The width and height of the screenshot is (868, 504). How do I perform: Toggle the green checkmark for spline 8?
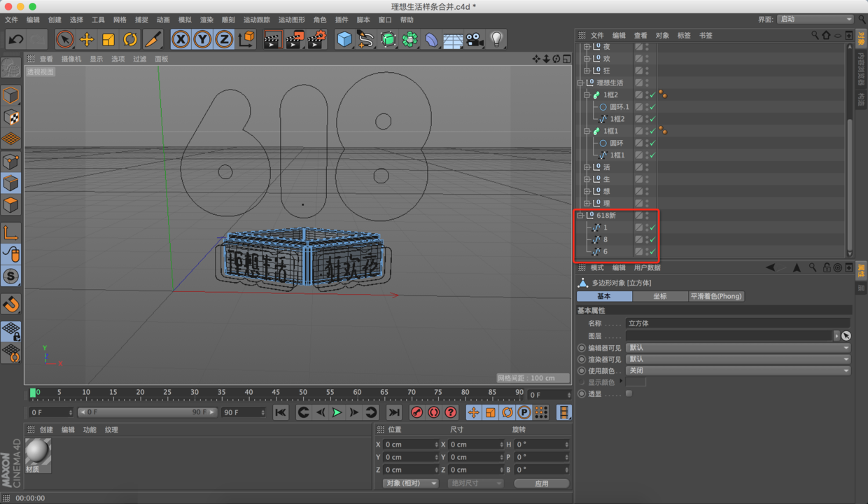tap(652, 239)
